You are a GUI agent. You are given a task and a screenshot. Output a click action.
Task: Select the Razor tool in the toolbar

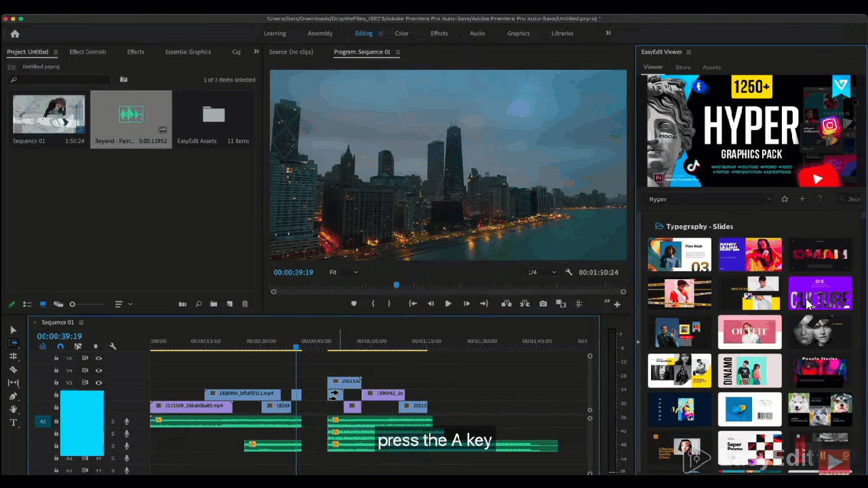pyautogui.click(x=13, y=369)
